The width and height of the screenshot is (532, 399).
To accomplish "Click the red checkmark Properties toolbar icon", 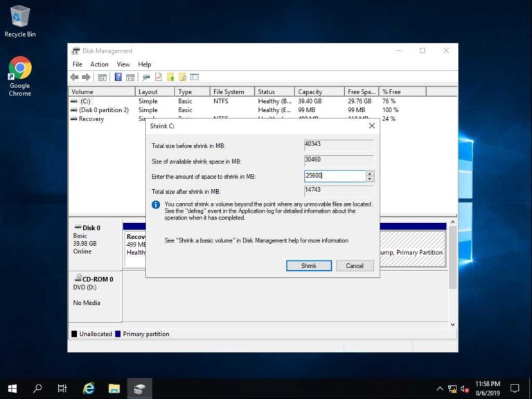I will tap(159, 77).
